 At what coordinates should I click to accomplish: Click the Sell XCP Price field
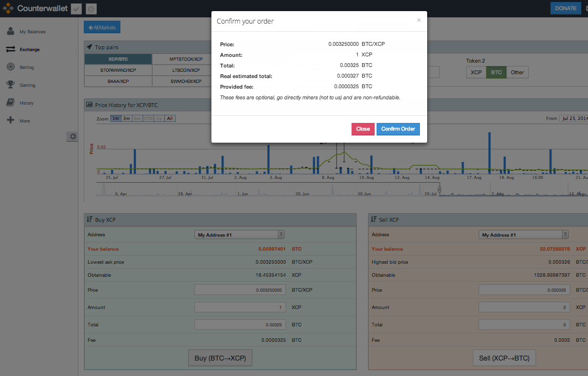click(524, 290)
